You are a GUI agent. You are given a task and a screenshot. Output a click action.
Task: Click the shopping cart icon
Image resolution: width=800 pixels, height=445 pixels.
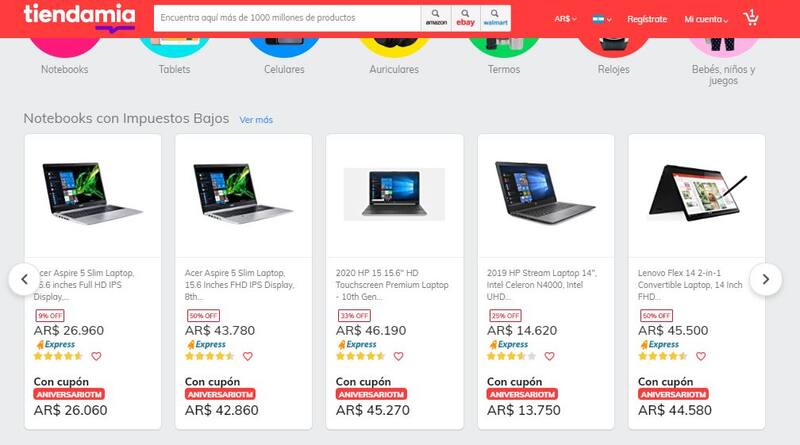751,18
